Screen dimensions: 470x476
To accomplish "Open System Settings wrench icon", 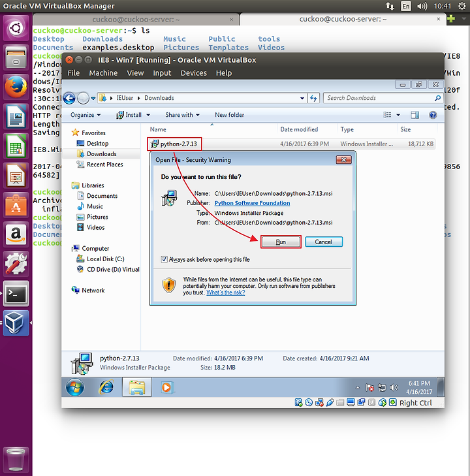I will point(16,264).
